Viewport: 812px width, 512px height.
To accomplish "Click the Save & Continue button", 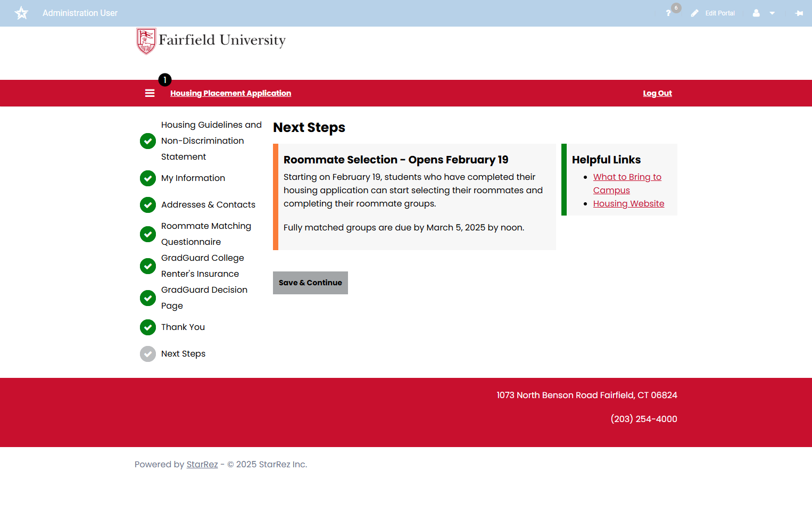I will tap(310, 283).
